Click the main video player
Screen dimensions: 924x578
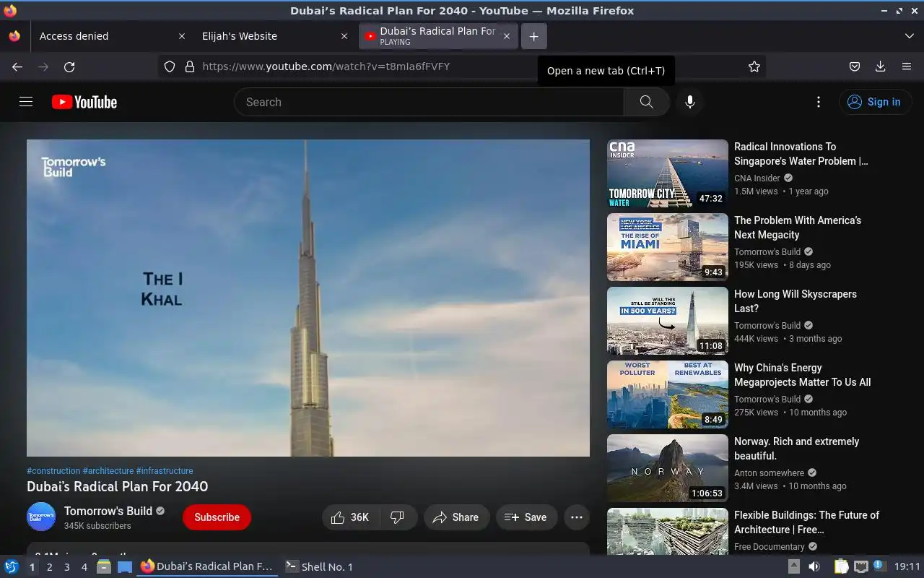coord(308,298)
